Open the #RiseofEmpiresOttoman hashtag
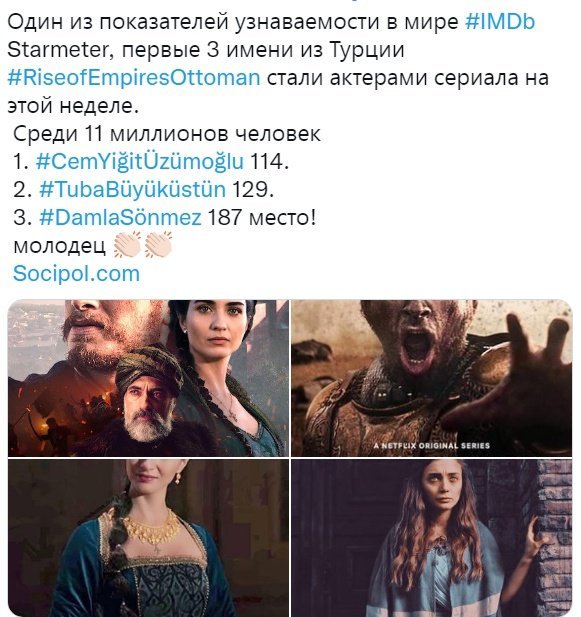581x617 pixels. coord(134,78)
